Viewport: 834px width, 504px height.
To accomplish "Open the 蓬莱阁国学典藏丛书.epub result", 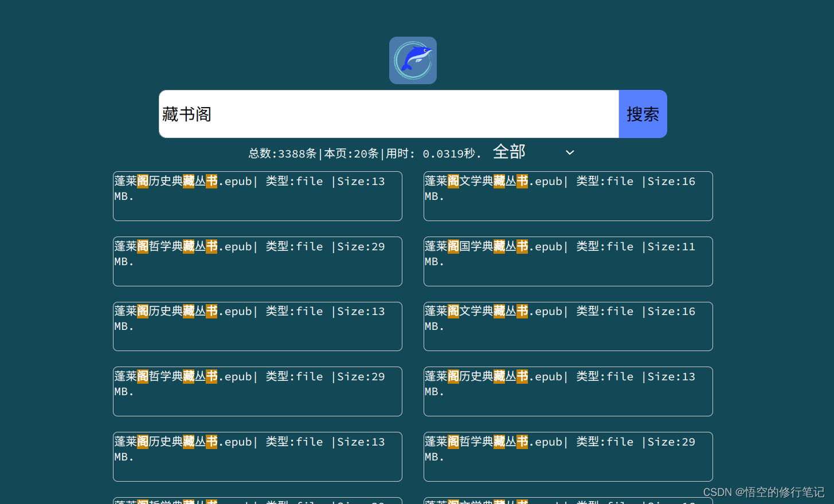I will tap(568, 261).
